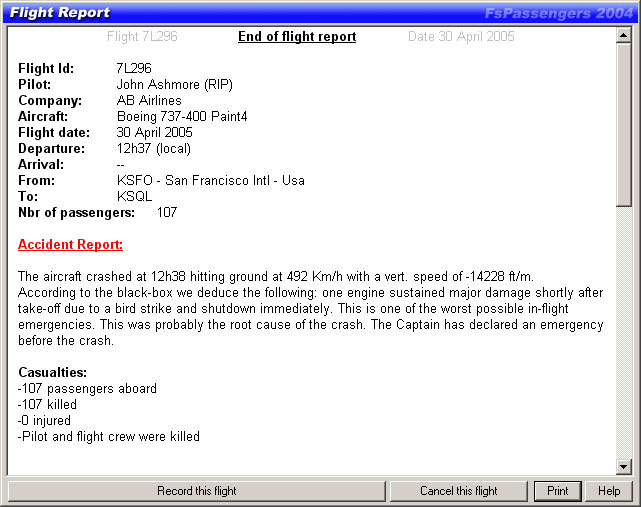Click the scrollbar down arrow

624,467
